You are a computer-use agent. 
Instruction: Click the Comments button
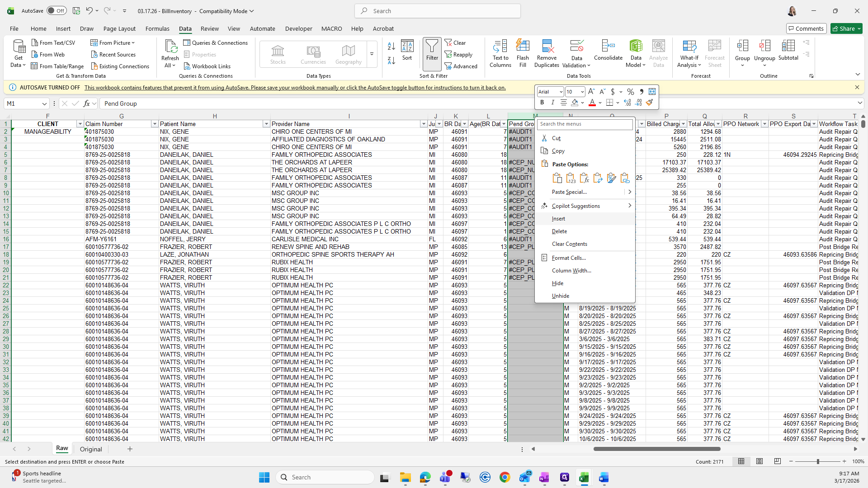coord(806,28)
